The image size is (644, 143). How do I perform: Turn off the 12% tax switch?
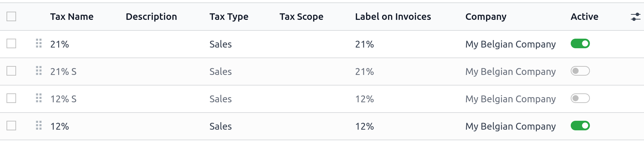point(580,126)
